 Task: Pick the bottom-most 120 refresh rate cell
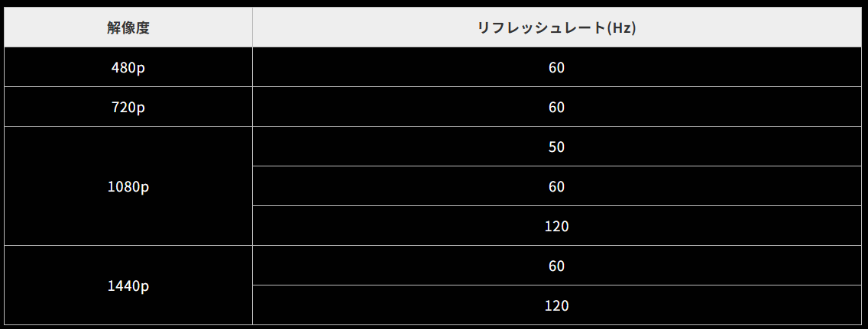556,306
